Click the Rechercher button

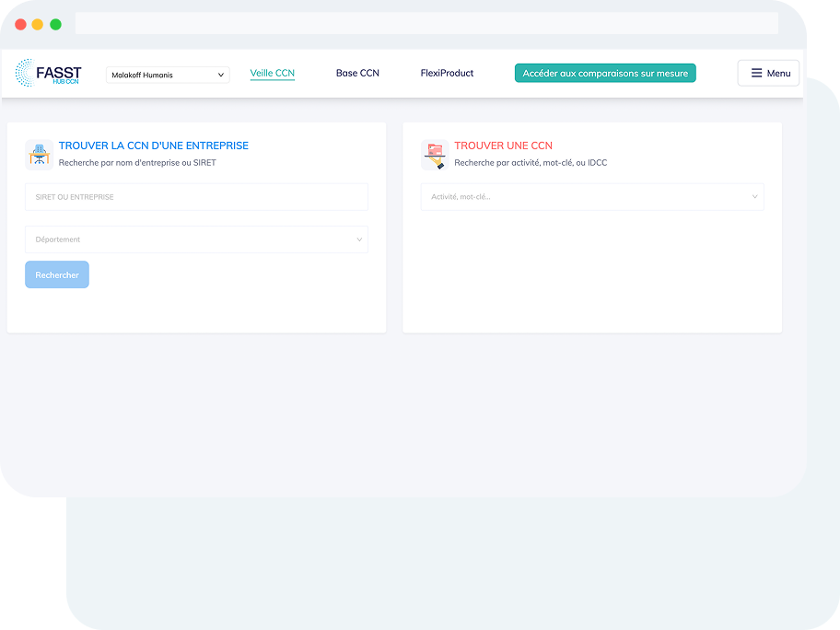click(57, 274)
